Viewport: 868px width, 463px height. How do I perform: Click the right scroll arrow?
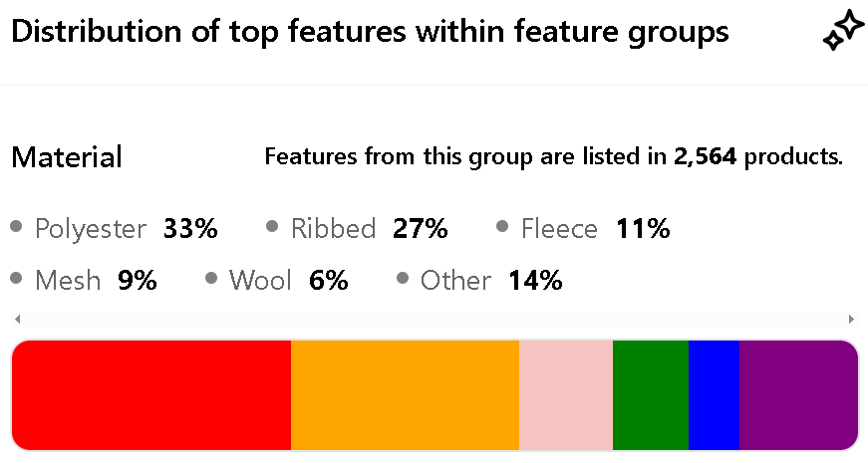click(x=851, y=319)
